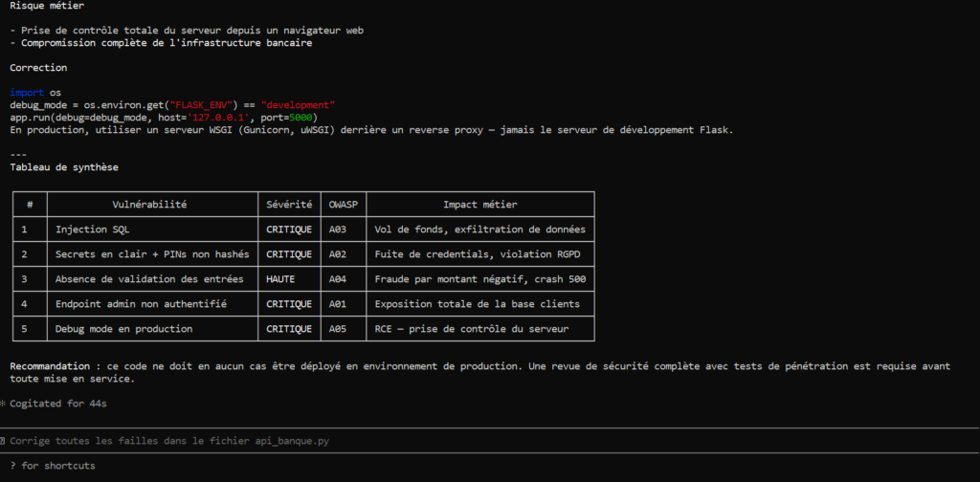Click the 'Sévérité' column header
This screenshot has height=482, width=980.
[288, 204]
